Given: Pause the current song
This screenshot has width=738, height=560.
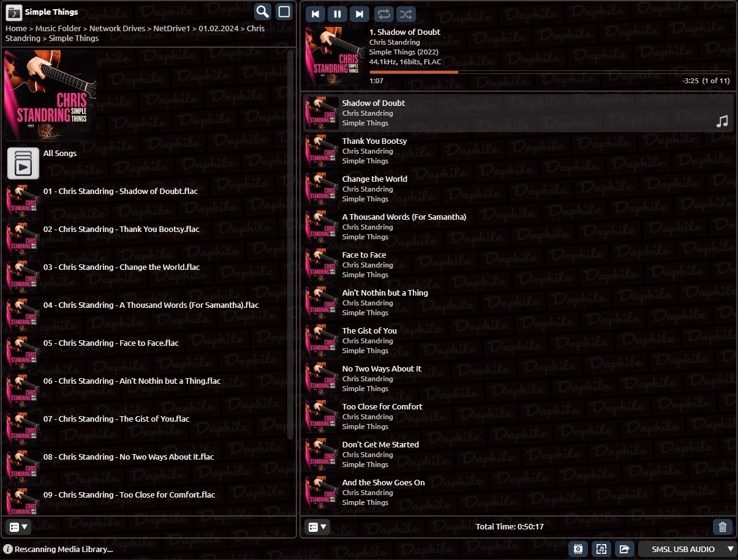Looking at the screenshot, I should 337,14.
